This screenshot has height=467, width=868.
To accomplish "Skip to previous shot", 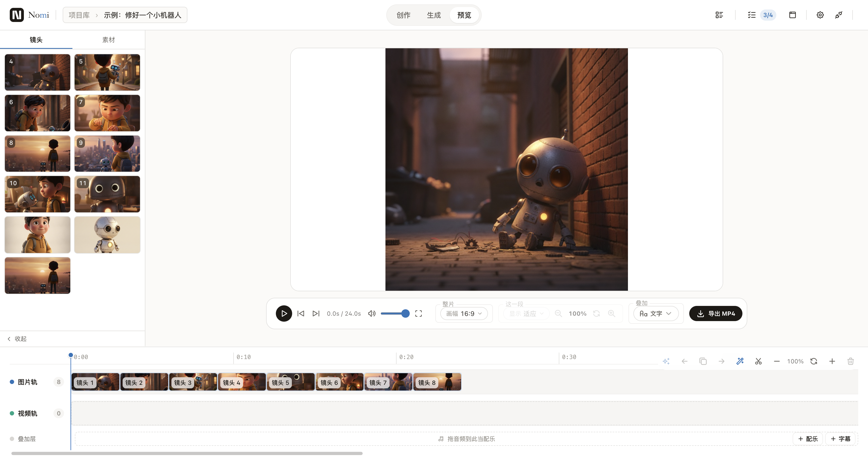I will [x=301, y=313].
